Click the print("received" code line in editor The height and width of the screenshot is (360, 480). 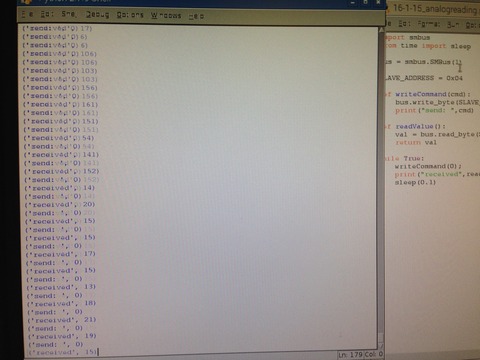pos(437,174)
